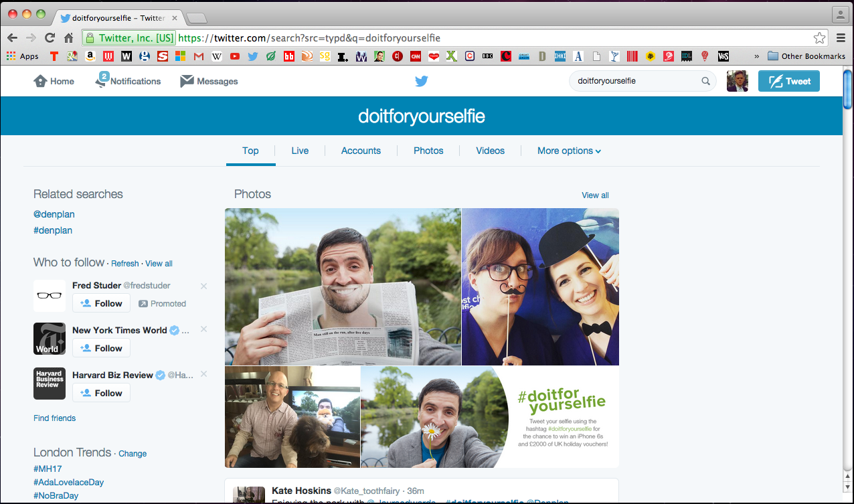View all Who to follow suggestions

pos(159,264)
